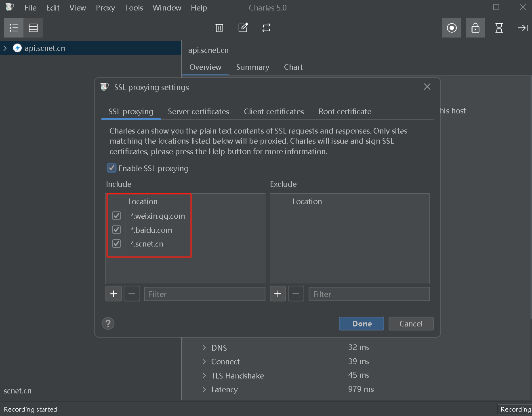Click the Recording started status message
The width and height of the screenshot is (532, 416).
tap(30, 409)
